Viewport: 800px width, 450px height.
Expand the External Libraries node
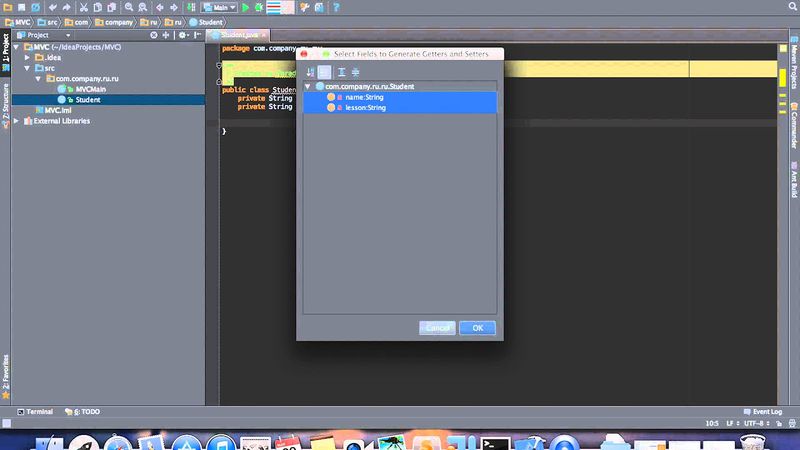16,121
